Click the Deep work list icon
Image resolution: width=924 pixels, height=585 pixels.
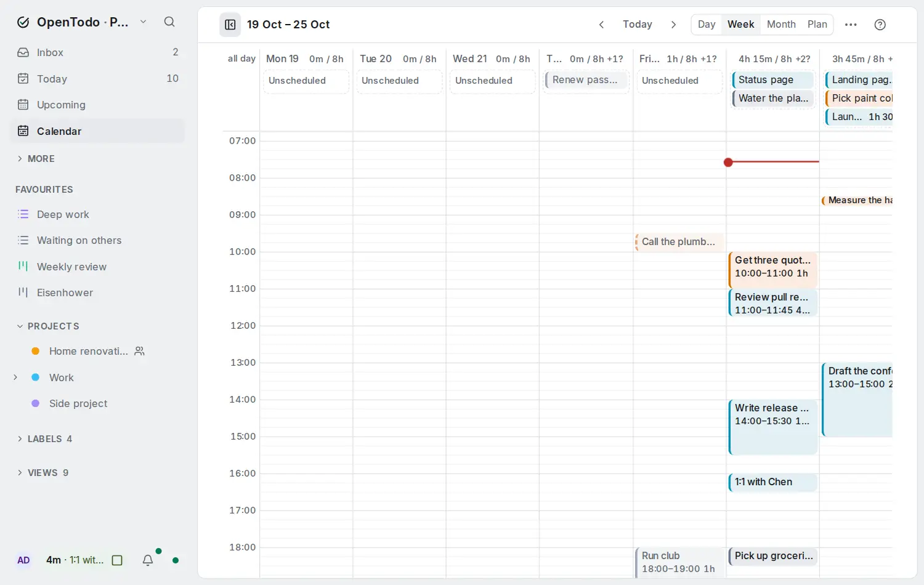coord(23,214)
